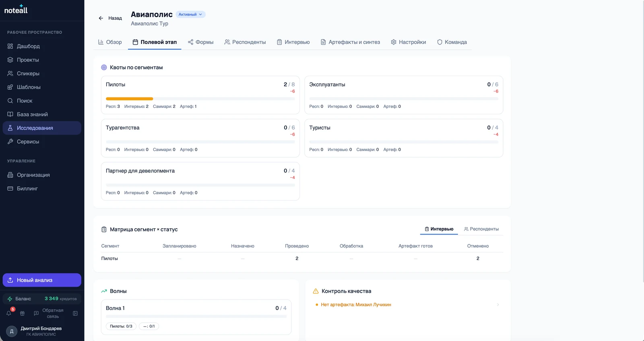Open Партнер для девелопмента card
Viewport: 644px width, 341px height.
[200, 181]
